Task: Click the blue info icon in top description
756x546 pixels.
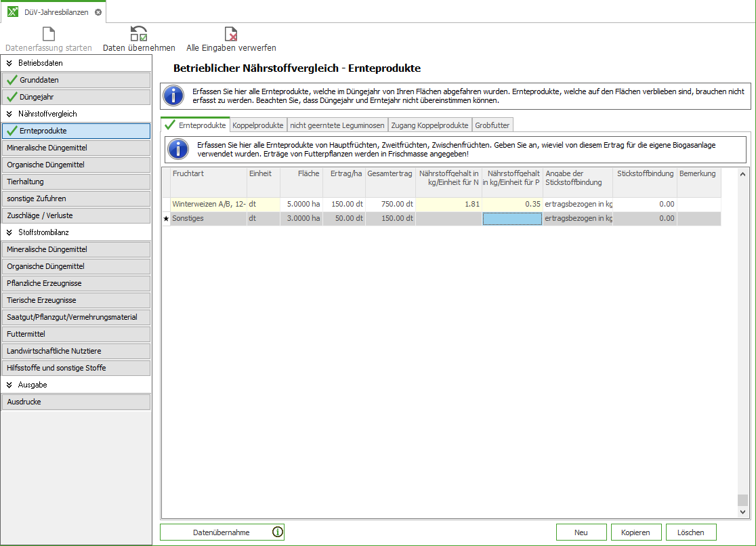Action: click(174, 96)
